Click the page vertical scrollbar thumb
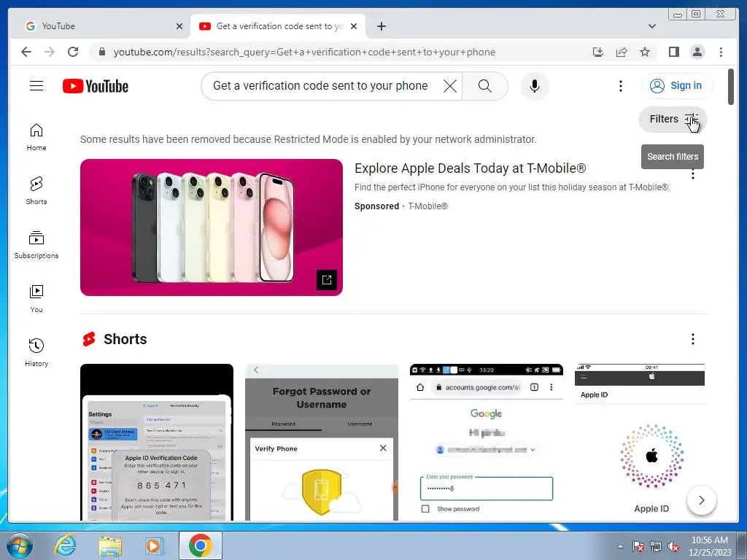Viewport: 747px width, 560px height. click(731, 87)
